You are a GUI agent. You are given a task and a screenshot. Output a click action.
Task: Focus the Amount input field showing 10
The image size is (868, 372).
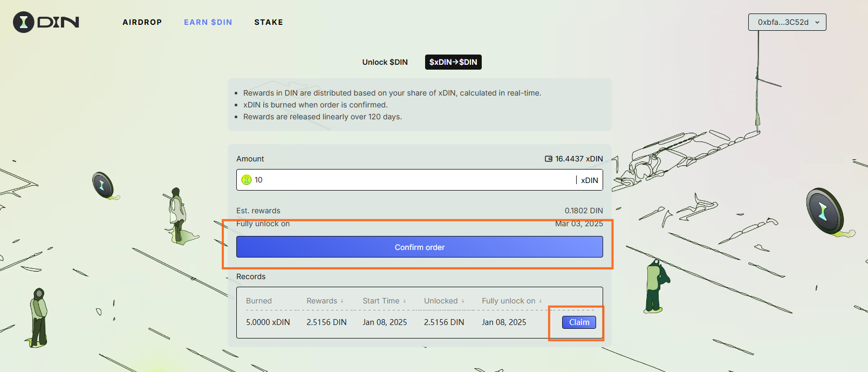point(410,180)
